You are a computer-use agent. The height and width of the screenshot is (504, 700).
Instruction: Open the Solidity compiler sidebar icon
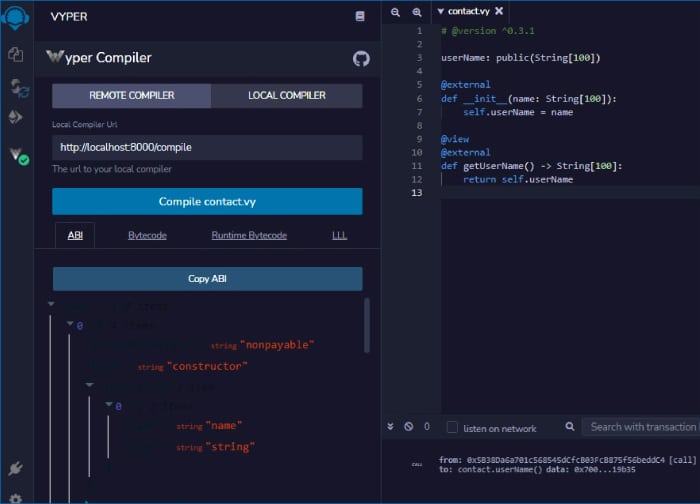16,86
